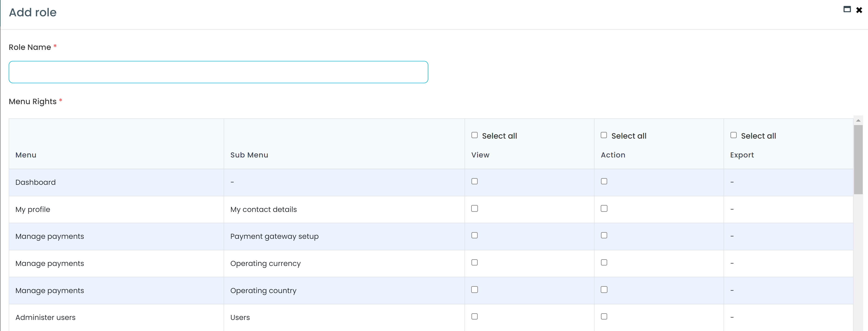Screen dimensions: 868x331
Task: Check View for Operating currency
Action: [x=474, y=263]
